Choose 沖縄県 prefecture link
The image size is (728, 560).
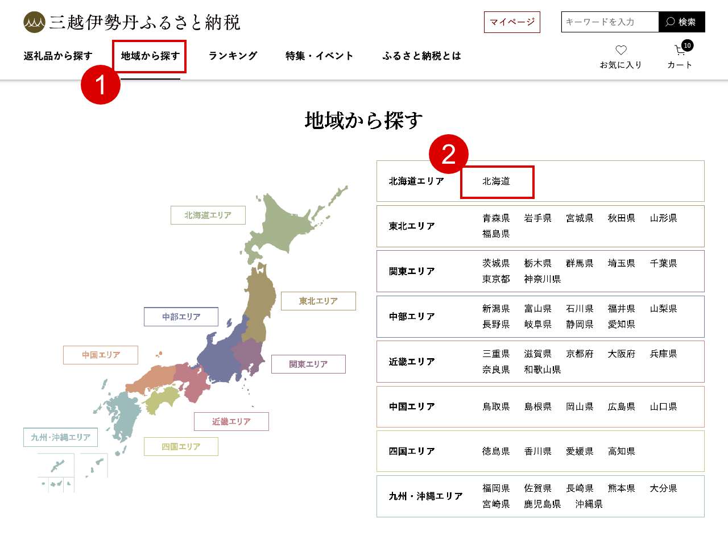(x=589, y=504)
